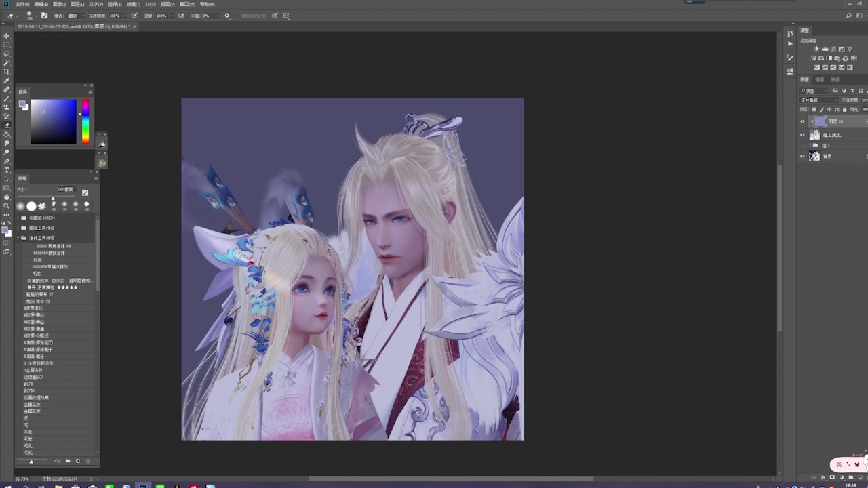Lock transparent pixels checkerboard icon
The width and height of the screenshot is (868, 488).
click(x=814, y=109)
